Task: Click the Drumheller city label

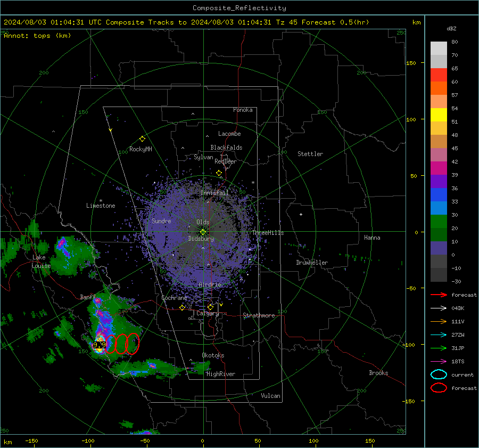Action: pos(312,263)
